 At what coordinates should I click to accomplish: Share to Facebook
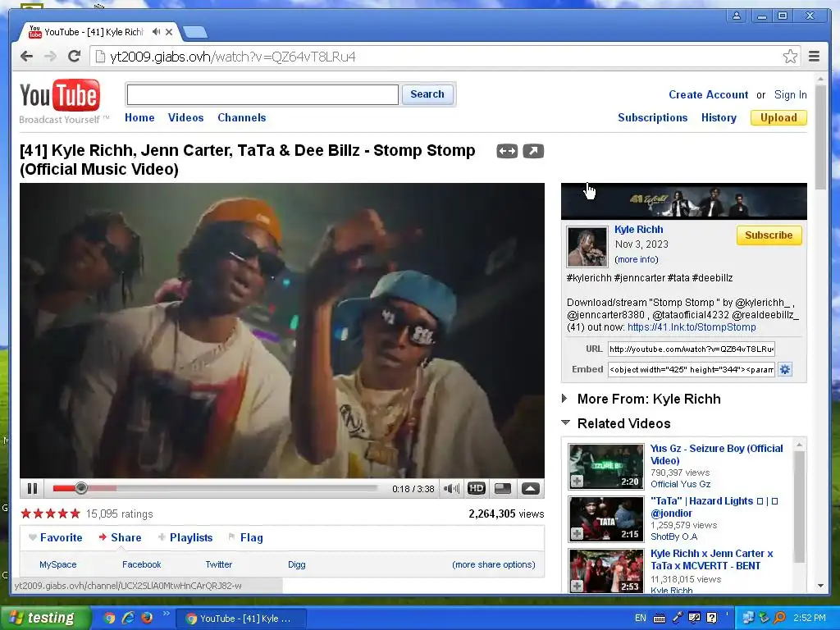pos(141,564)
